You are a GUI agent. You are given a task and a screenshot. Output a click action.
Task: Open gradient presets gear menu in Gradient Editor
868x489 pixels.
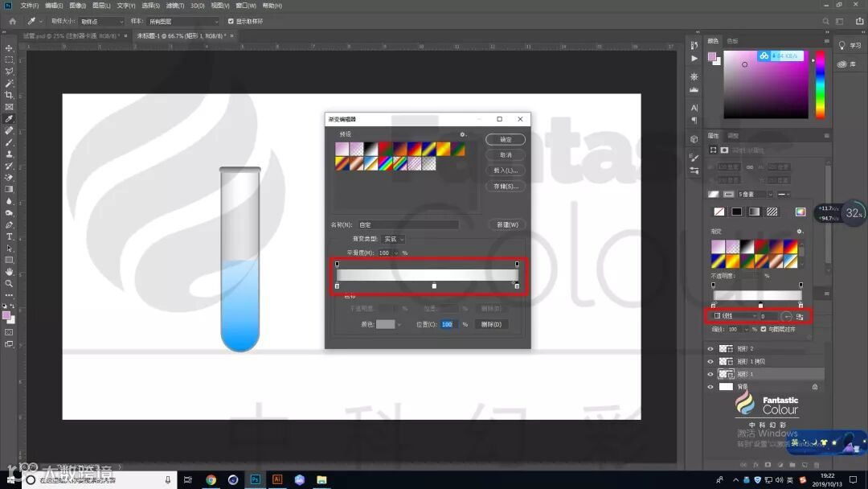click(x=463, y=134)
